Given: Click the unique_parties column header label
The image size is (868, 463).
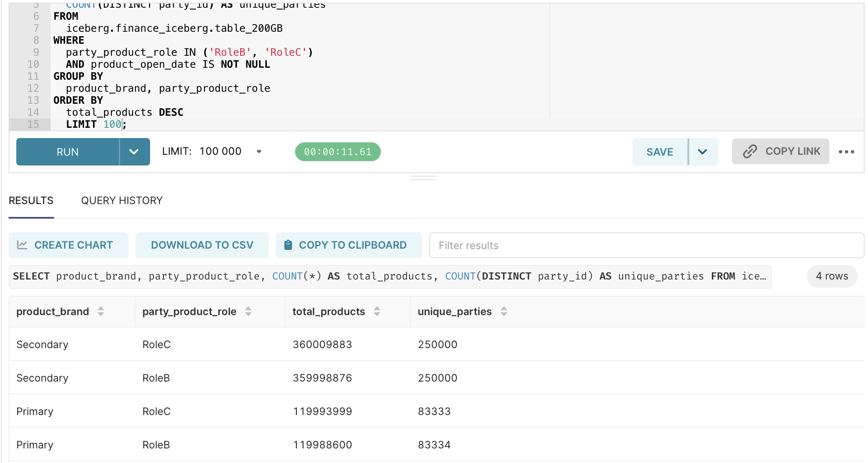Looking at the screenshot, I should [455, 312].
